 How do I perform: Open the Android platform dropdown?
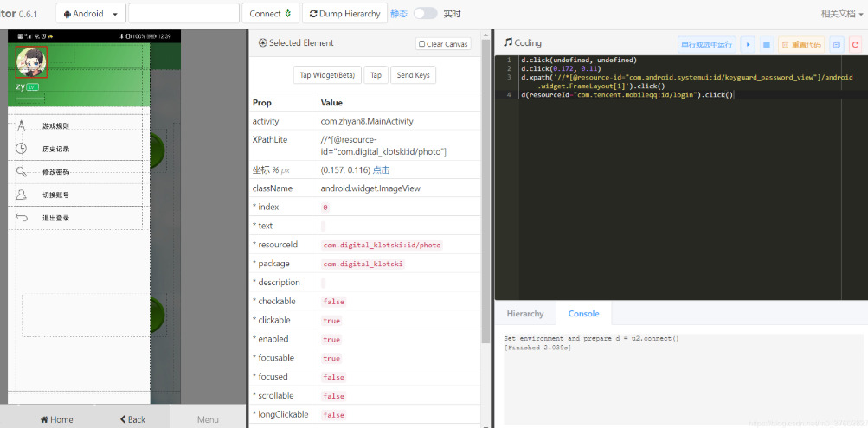point(91,14)
